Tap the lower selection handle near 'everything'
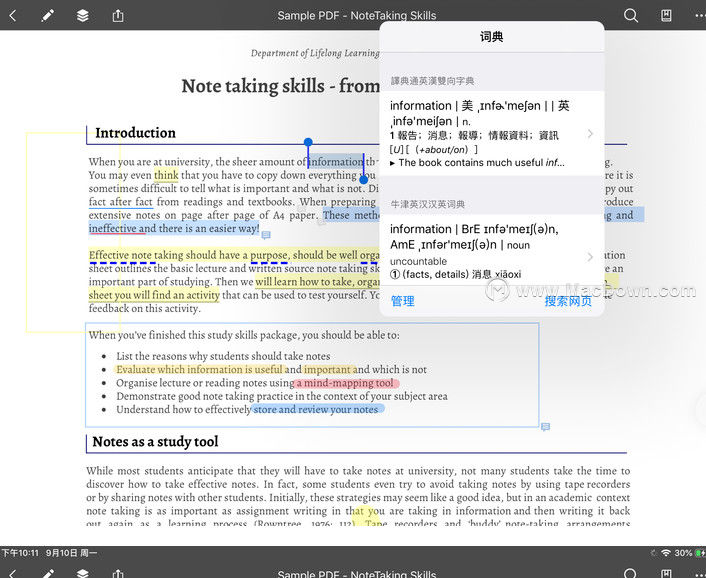The width and height of the screenshot is (706, 578). click(364, 180)
